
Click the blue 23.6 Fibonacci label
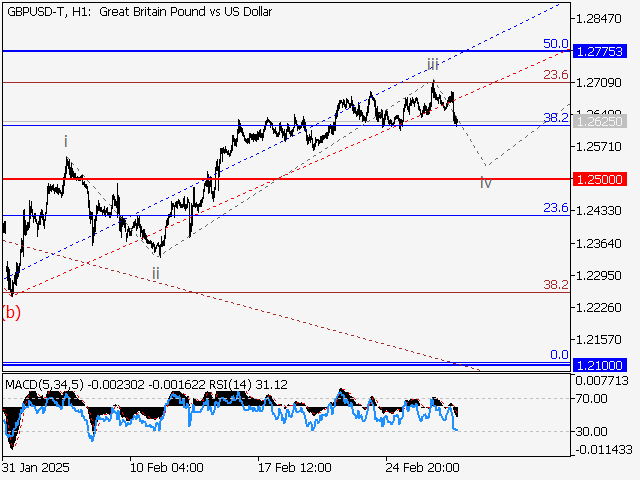tap(556, 208)
